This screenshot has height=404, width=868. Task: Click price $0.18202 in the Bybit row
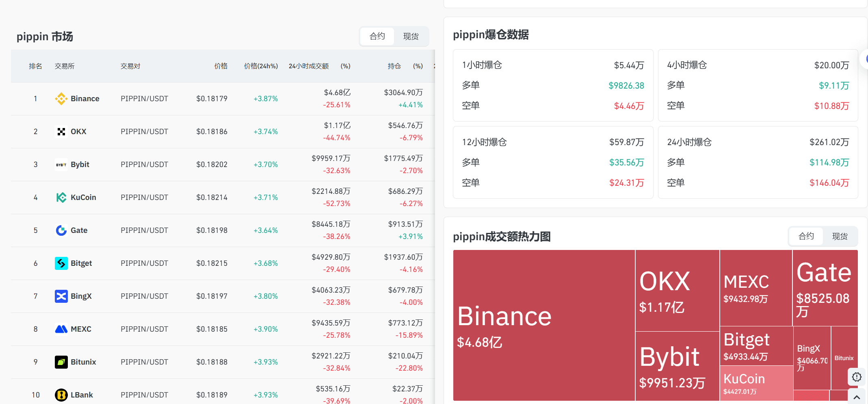212,165
